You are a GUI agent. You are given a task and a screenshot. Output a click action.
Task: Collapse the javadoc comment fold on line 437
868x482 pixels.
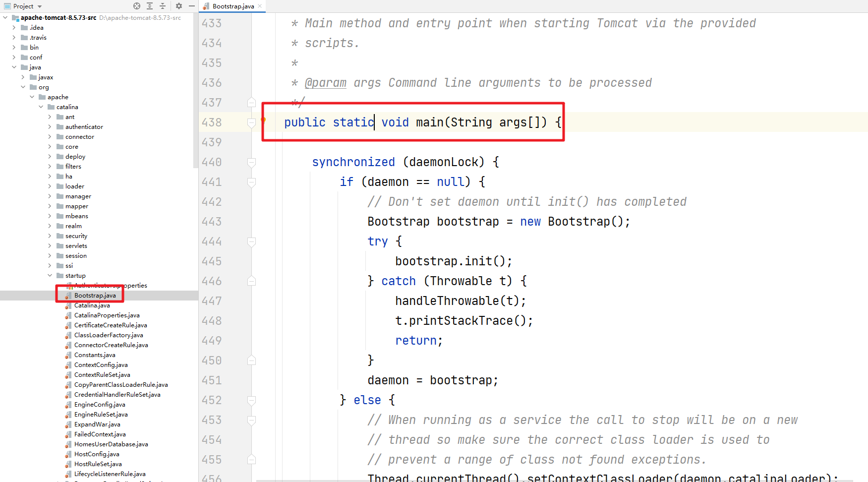251,103
